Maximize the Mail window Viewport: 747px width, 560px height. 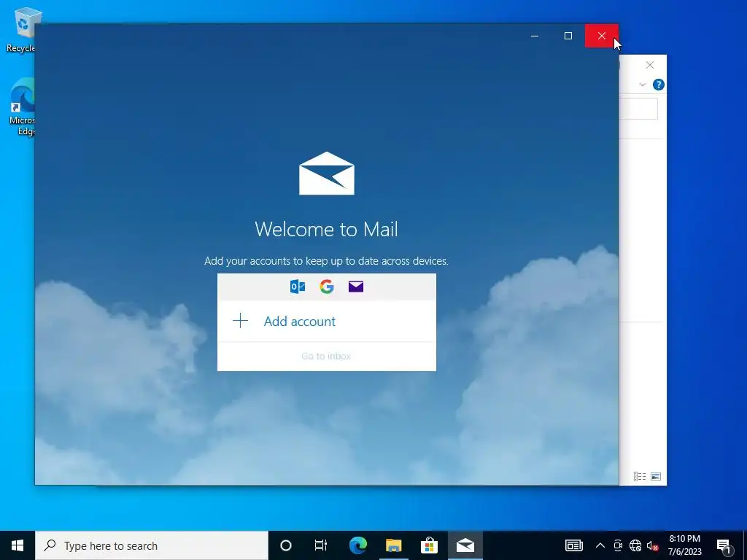click(x=568, y=36)
